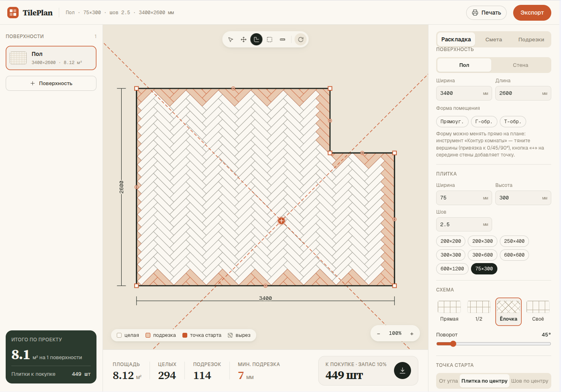Click the подрезка legend color swatch
Viewport: 561px width, 392px height.
click(x=148, y=335)
